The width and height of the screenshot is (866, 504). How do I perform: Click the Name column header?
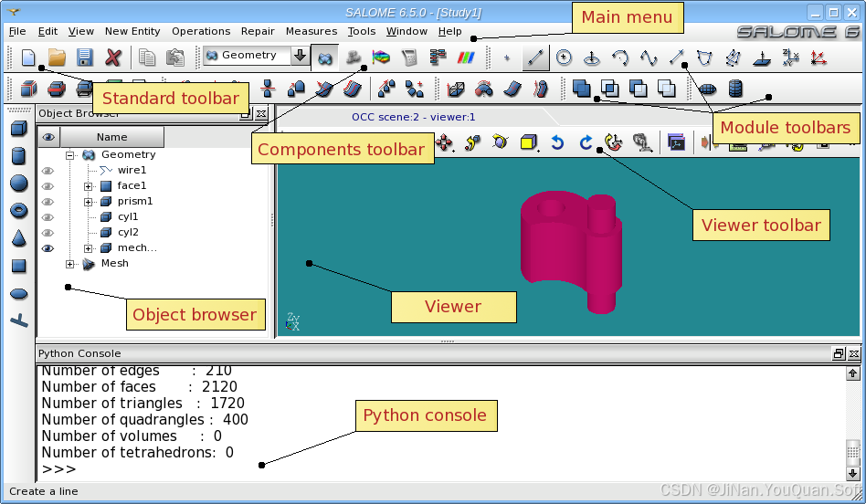(112, 137)
